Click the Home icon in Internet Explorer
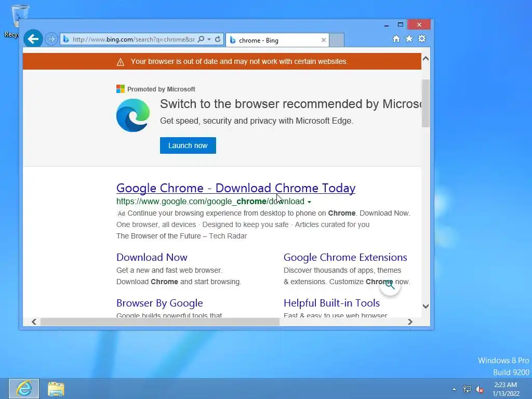Viewport: 532px width, 399px height. tap(396, 38)
